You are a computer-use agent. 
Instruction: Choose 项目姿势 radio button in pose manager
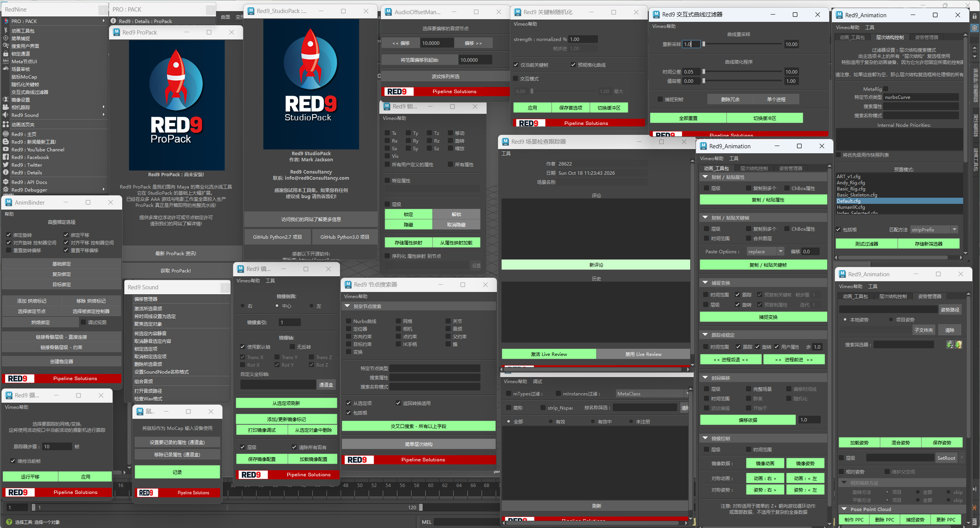point(891,320)
